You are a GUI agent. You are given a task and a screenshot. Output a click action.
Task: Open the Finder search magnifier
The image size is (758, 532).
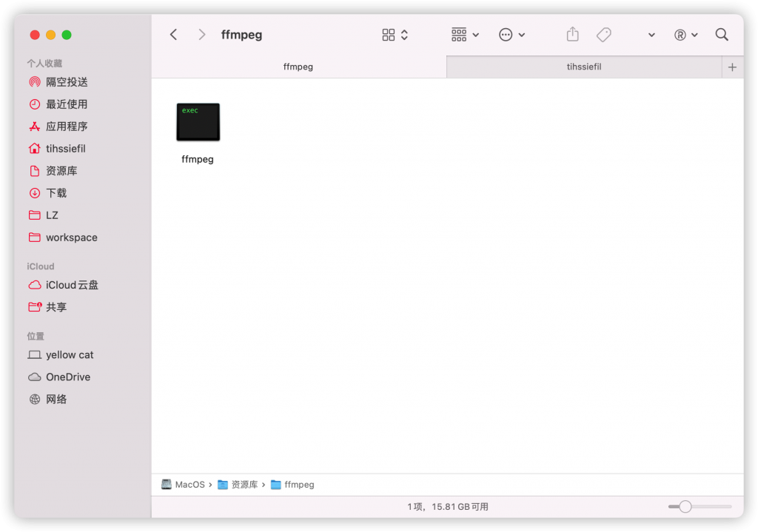tap(722, 35)
